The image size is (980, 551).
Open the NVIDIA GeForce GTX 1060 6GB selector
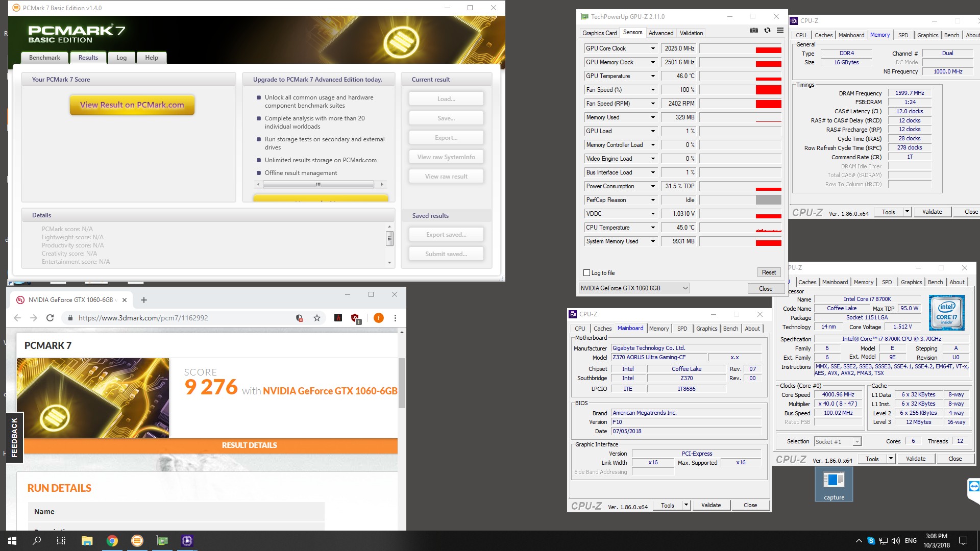point(634,288)
